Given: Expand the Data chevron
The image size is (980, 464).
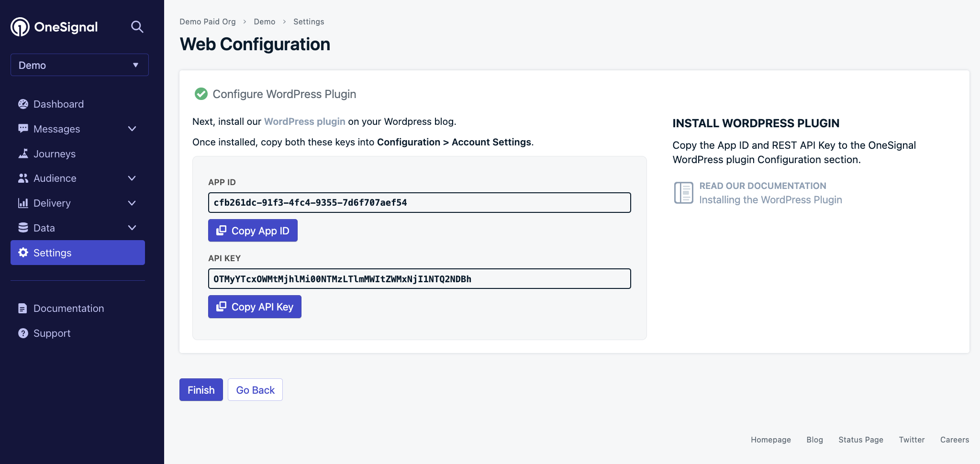Looking at the screenshot, I should pyautogui.click(x=132, y=228).
